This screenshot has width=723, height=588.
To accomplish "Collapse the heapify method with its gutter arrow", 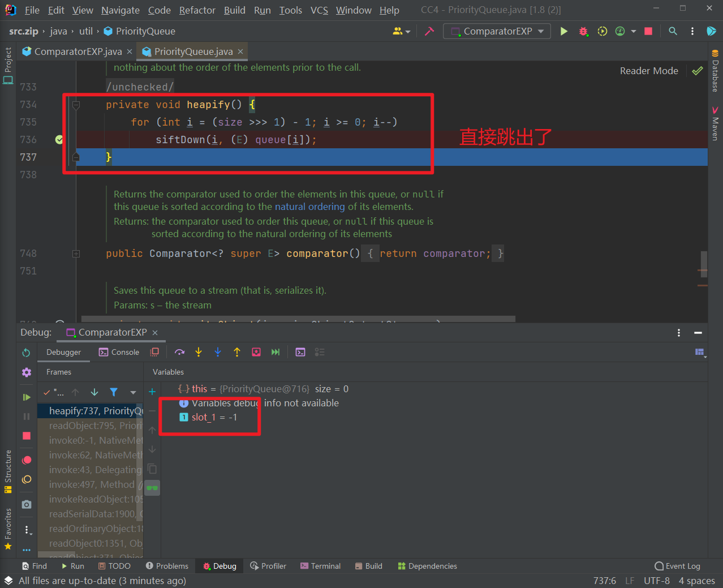I will click(x=76, y=104).
